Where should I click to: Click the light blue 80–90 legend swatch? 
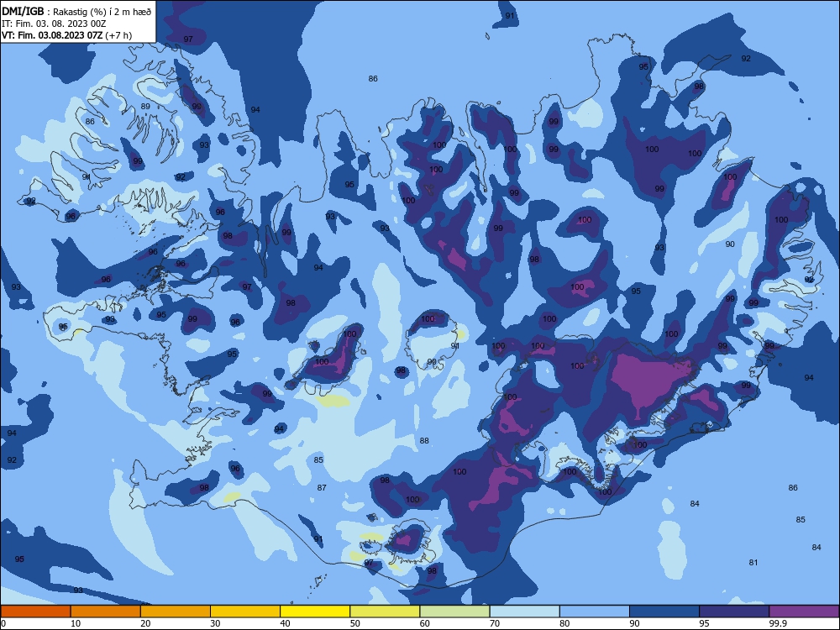[x=595, y=612]
